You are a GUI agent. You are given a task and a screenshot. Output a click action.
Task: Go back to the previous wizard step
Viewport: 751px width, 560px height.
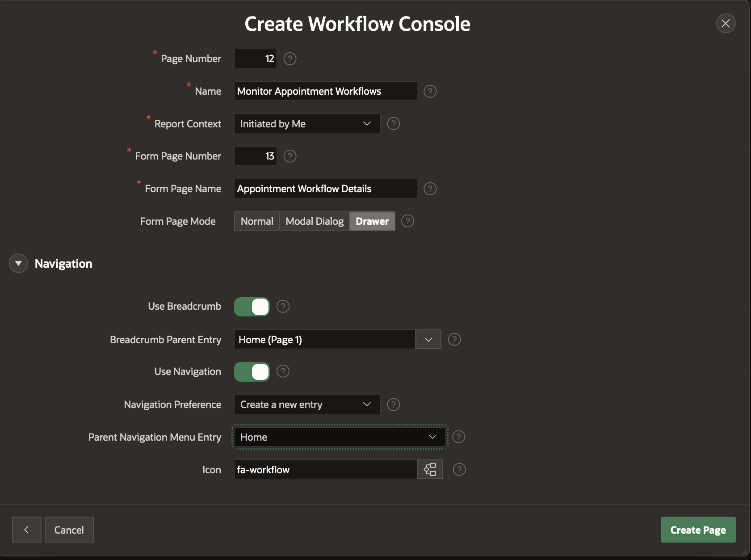pos(27,530)
